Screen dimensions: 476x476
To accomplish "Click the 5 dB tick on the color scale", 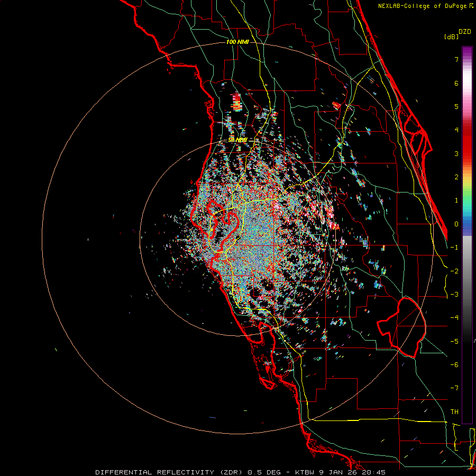I will (456, 106).
